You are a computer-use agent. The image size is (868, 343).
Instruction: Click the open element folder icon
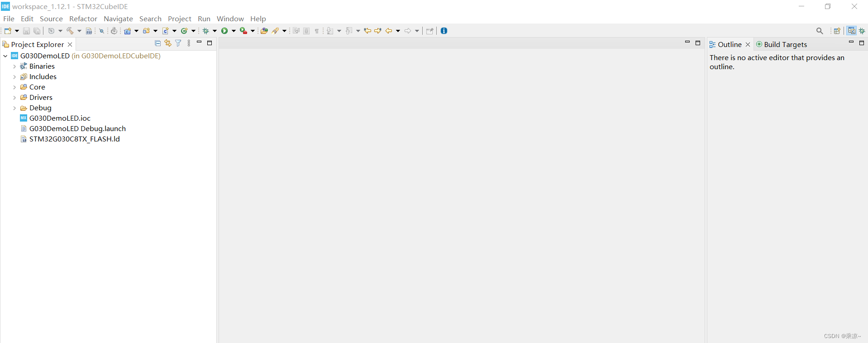click(264, 31)
